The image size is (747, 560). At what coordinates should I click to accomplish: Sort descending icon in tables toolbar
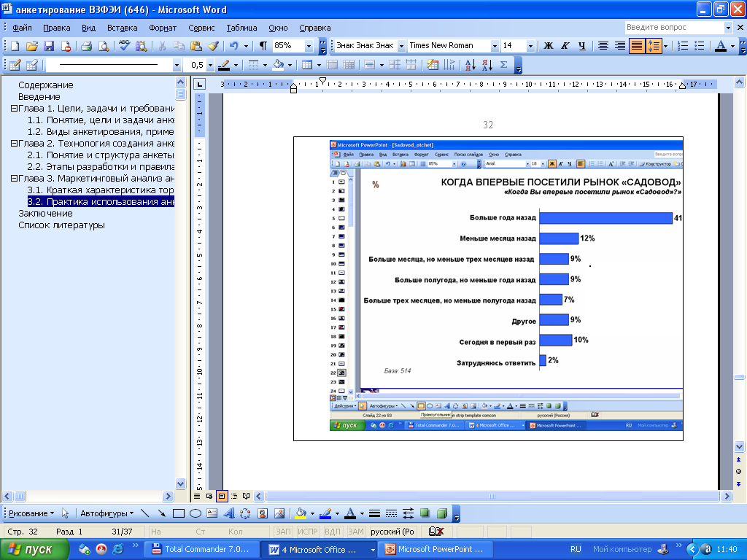(x=487, y=65)
